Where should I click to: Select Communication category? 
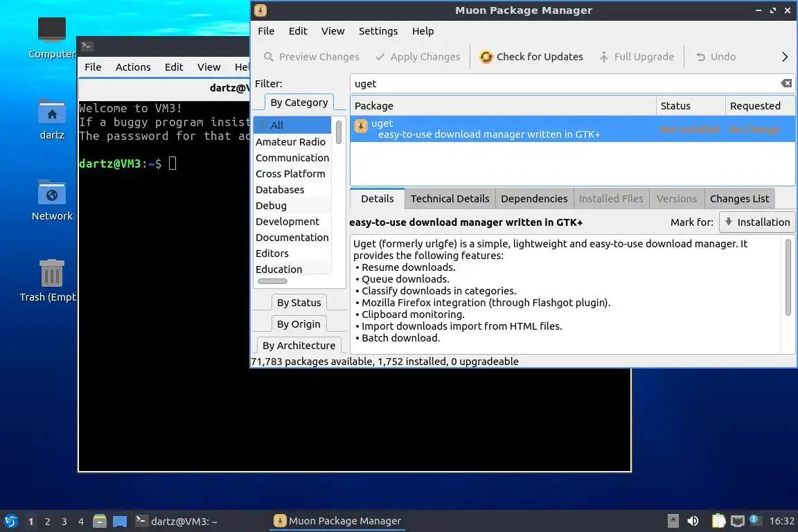292,158
